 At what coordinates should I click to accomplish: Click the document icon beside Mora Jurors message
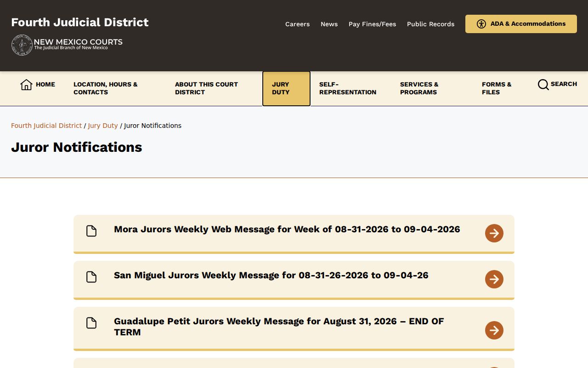pos(91,231)
